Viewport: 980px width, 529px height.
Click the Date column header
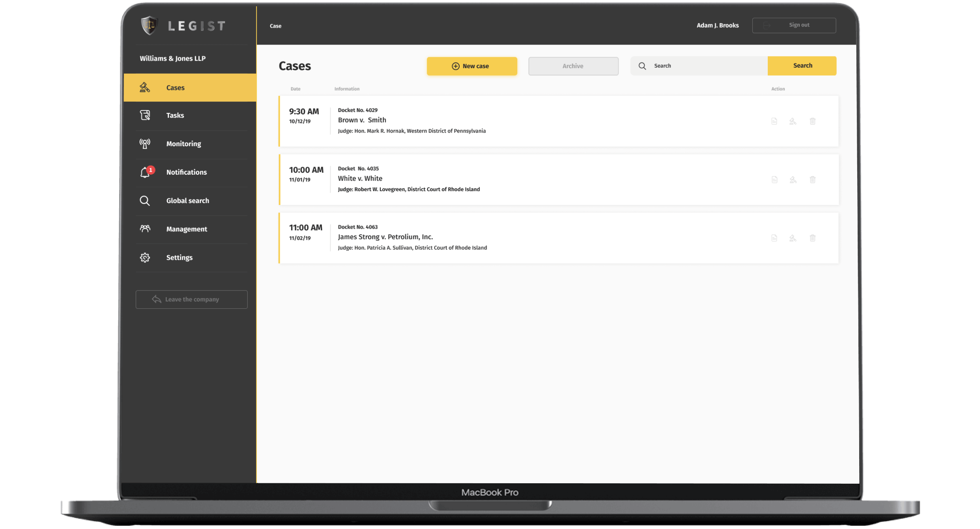click(x=295, y=89)
